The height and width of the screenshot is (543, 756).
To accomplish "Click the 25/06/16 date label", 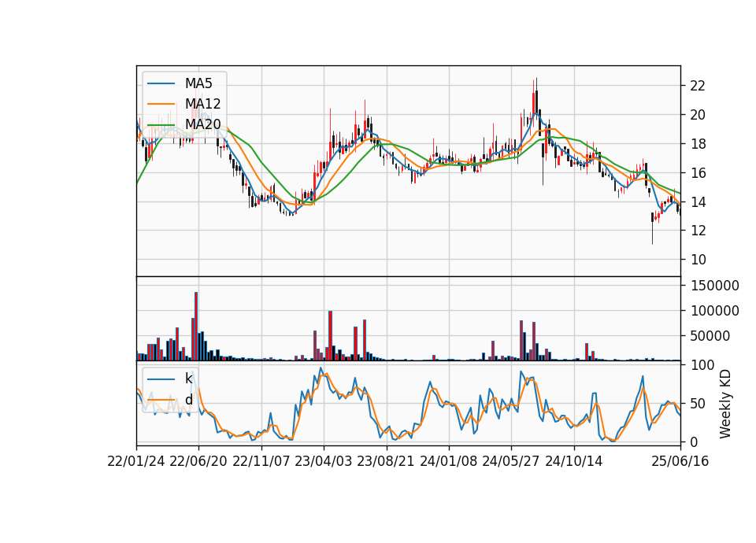I will click(x=680, y=461).
